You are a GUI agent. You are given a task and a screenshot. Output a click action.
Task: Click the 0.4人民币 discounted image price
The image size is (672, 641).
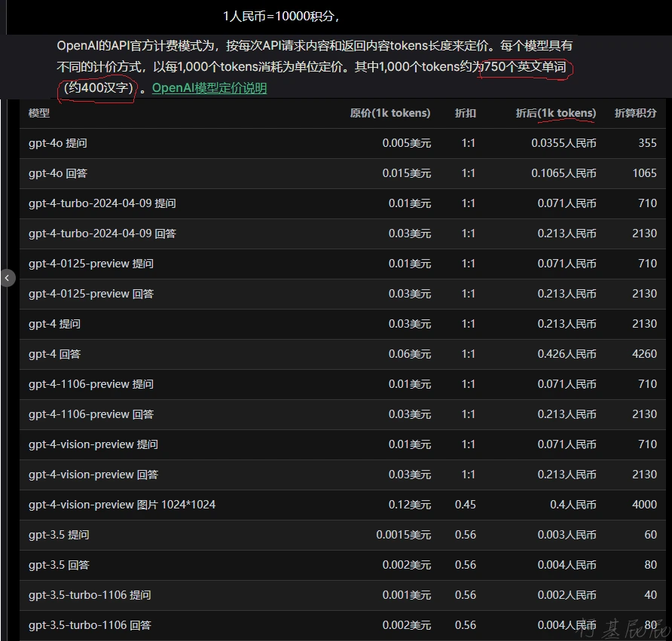pos(573,505)
